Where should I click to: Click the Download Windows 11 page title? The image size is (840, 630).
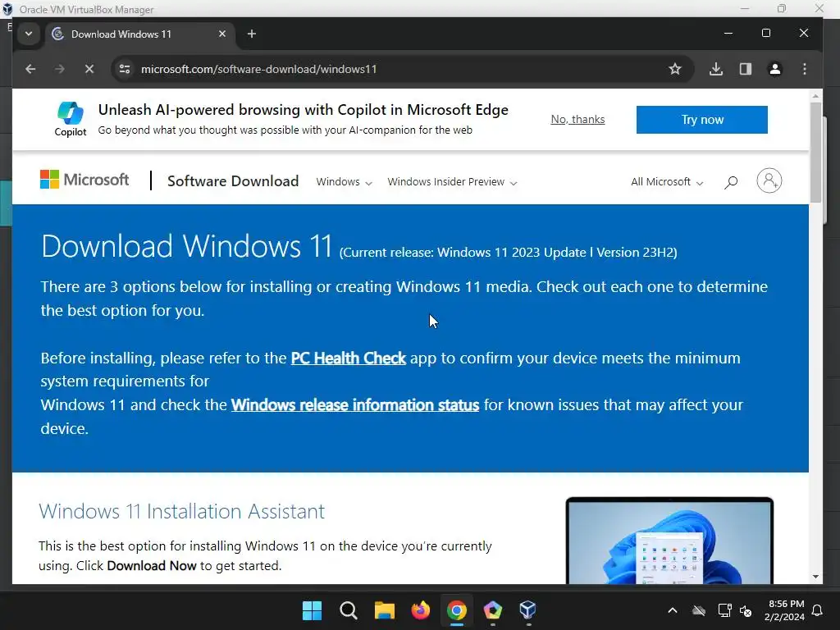(x=186, y=246)
